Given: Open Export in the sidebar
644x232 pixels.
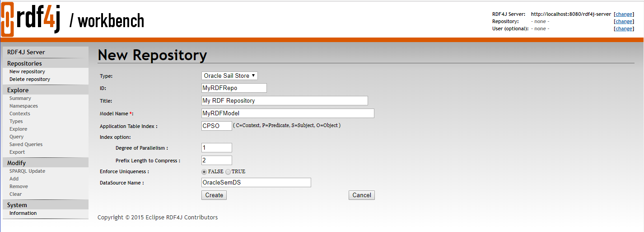Looking at the screenshot, I should click(17, 152).
